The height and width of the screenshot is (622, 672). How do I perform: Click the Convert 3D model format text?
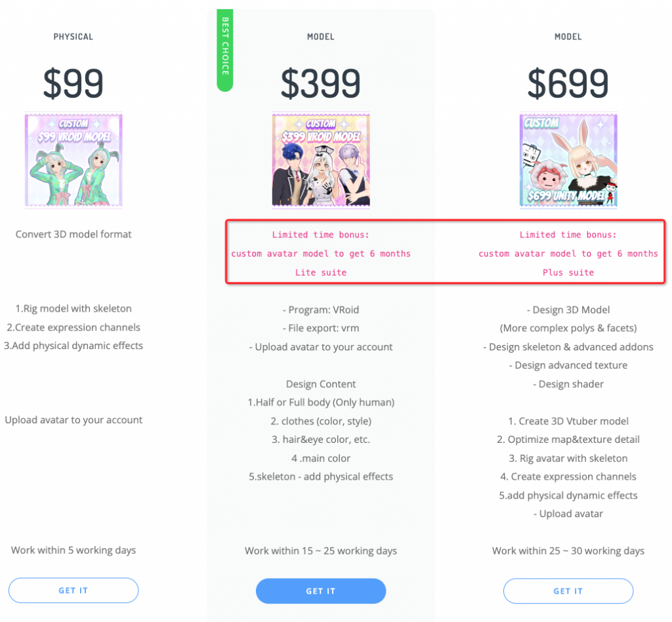pos(73,234)
